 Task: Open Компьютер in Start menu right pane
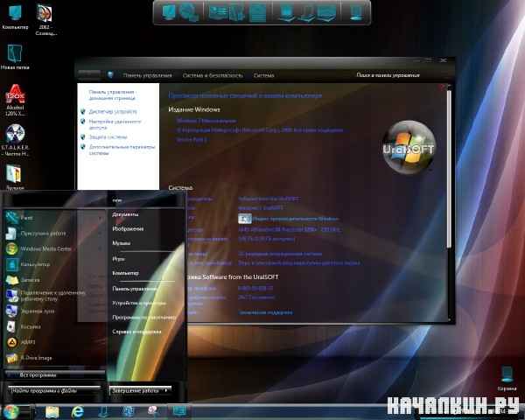coord(125,273)
